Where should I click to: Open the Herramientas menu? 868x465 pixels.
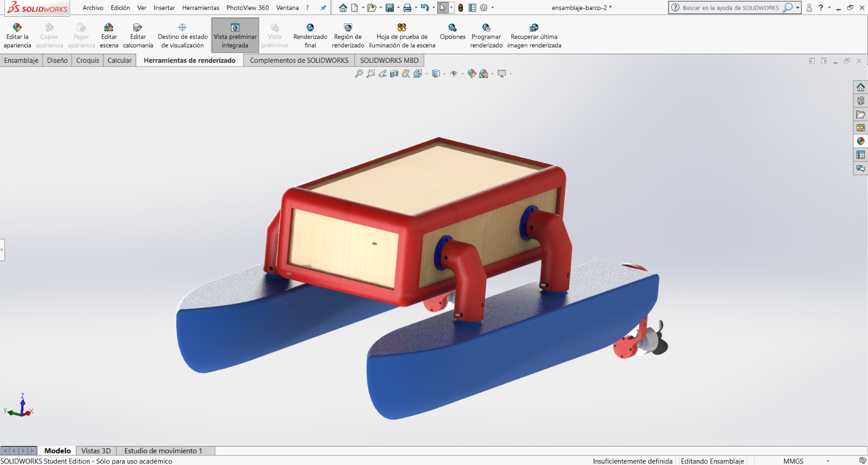201,8
